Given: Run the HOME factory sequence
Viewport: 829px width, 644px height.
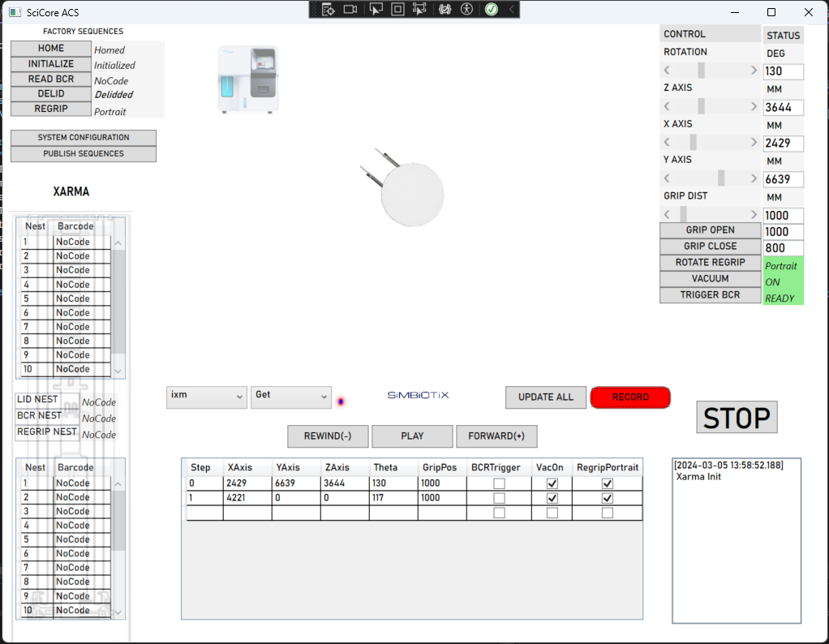Looking at the screenshot, I should coord(51,49).
